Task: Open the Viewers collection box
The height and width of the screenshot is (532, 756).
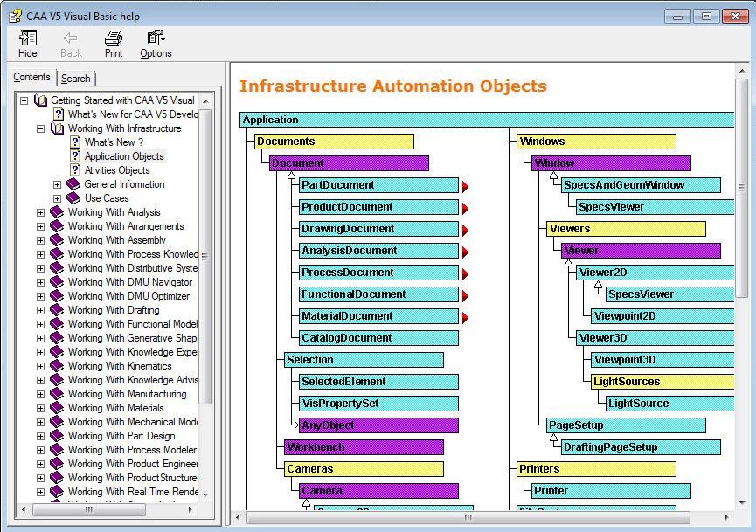Action: (x=626, y=229)
